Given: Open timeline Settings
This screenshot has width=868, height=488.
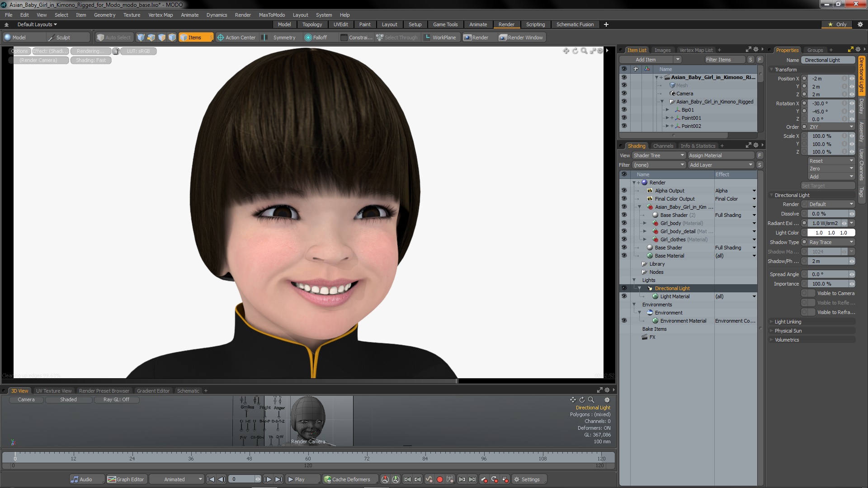Looking at the screenshot, I should (529, 479).
